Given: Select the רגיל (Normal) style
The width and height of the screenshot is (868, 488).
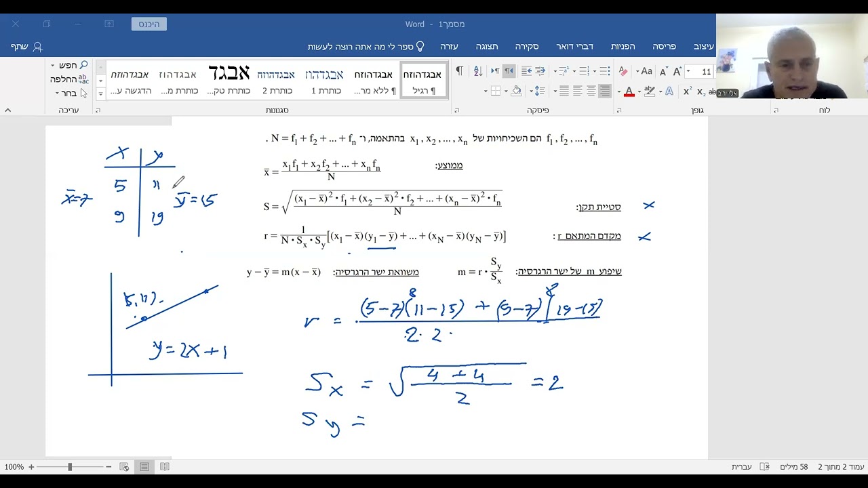Looking at the screenshot, I should point(423,81).
